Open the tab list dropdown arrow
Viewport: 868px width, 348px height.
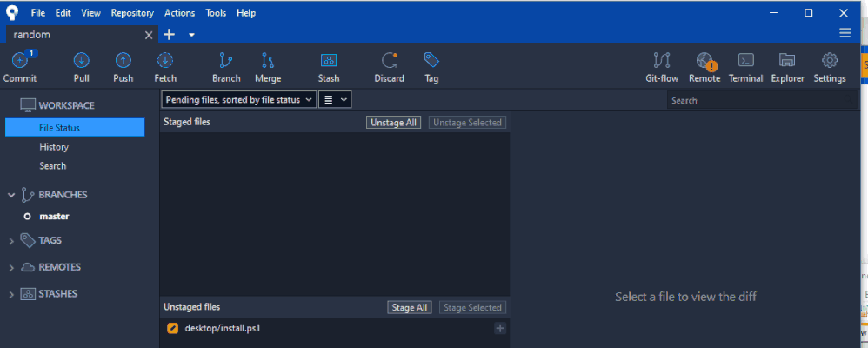click(x=191, y=34)
